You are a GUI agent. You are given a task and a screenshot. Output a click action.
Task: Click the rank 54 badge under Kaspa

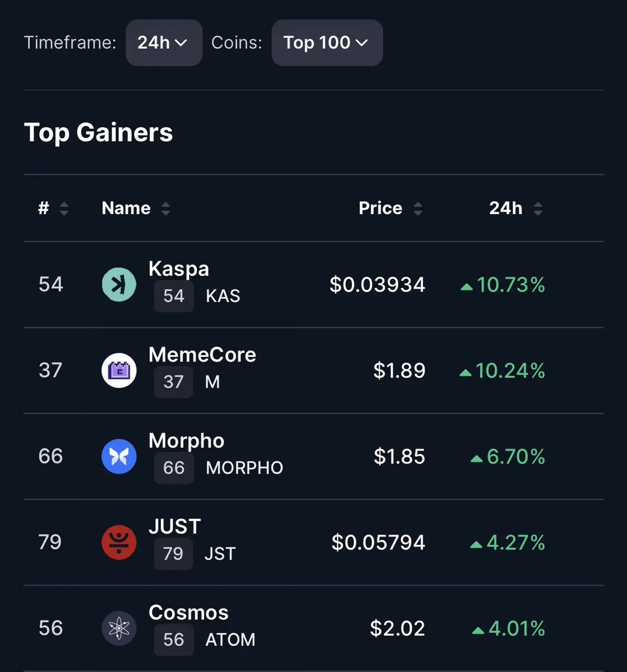coord(173,296)
